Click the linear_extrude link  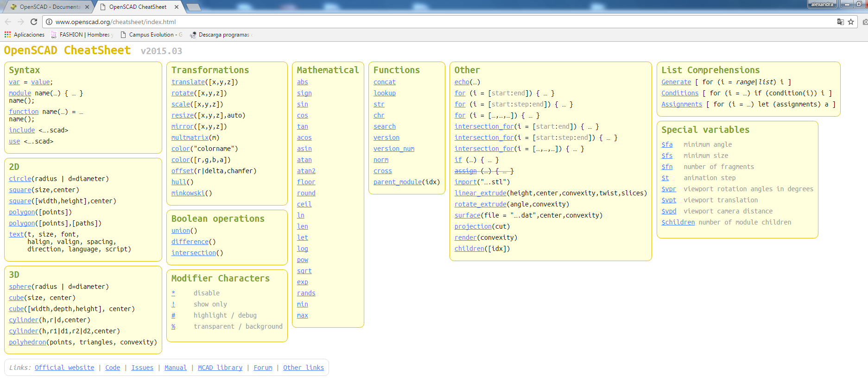point(481,193)
